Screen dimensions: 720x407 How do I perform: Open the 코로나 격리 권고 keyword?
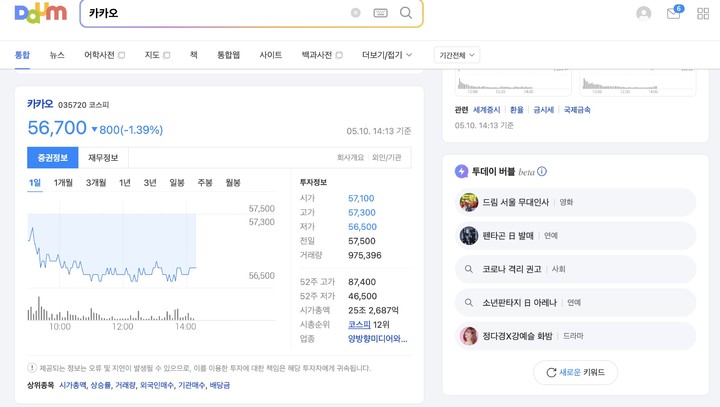pos(575,269)
